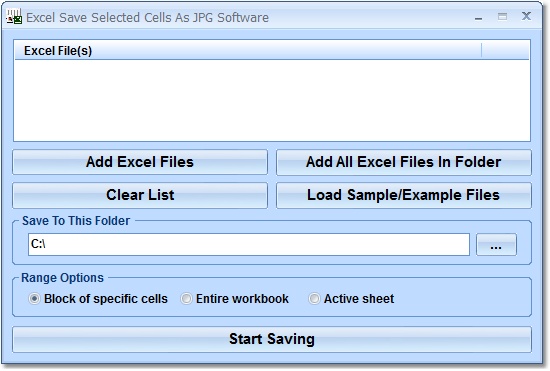This screenshot has width=550, height=371.
Task: Choose Add All Excel Files In Folder
Action: 404,162
